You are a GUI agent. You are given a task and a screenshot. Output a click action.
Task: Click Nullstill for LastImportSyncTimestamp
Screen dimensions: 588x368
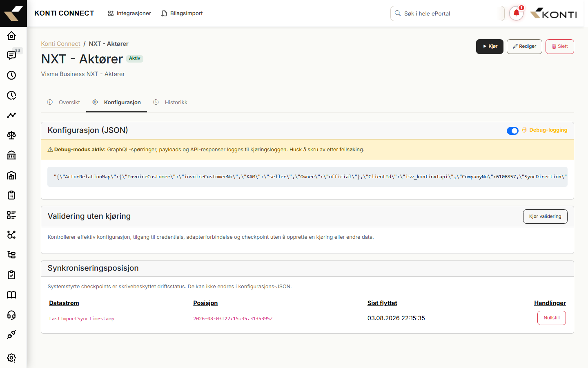552,318
